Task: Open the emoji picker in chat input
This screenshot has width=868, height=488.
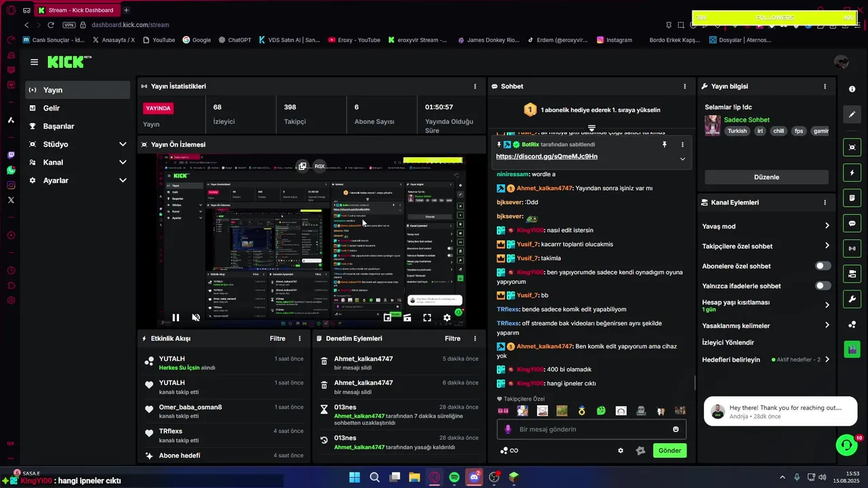Action: click(675, 429)
